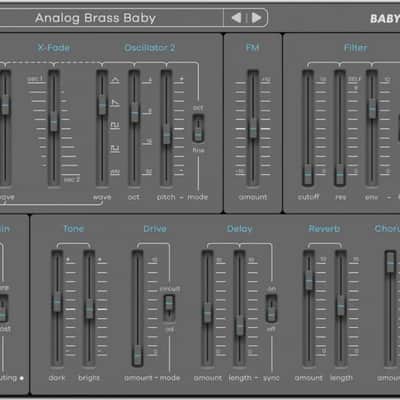Click the 'off' label below the Delay sync switch
The height and width of the screenshot is (400, 400).
pyautogui.click(x=271, y=329)
